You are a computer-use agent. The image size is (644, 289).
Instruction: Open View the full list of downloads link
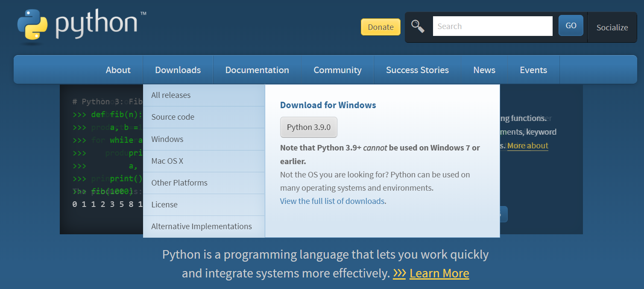point(332,201)
